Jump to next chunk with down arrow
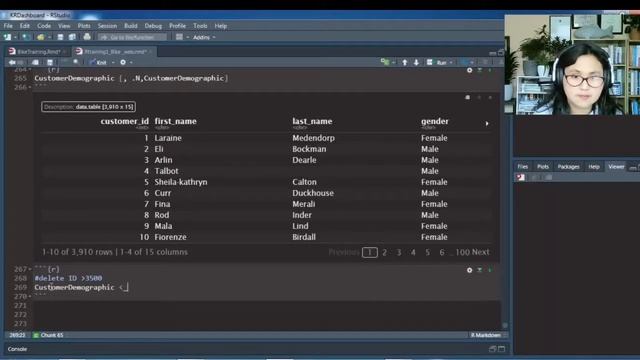Viewport: 640px width, 360px height. (x=416, y=62)
